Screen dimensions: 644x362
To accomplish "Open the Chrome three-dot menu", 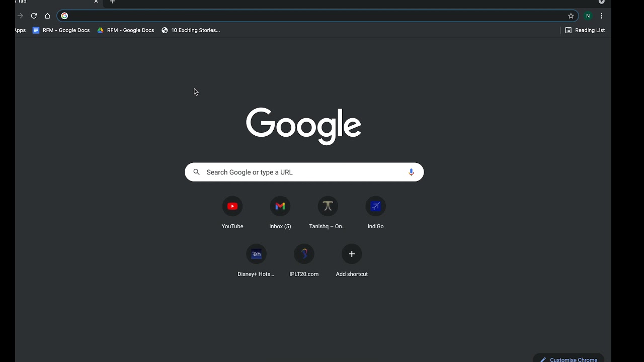I will click(x=601, y=16).
